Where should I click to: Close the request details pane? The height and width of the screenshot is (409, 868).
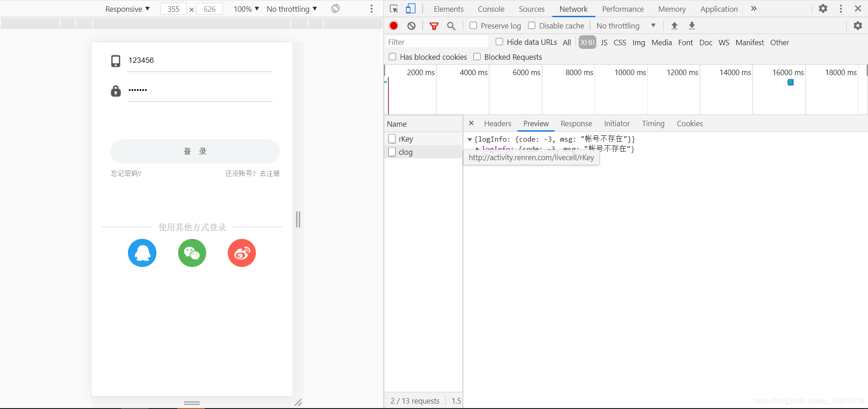click(471, 123)
